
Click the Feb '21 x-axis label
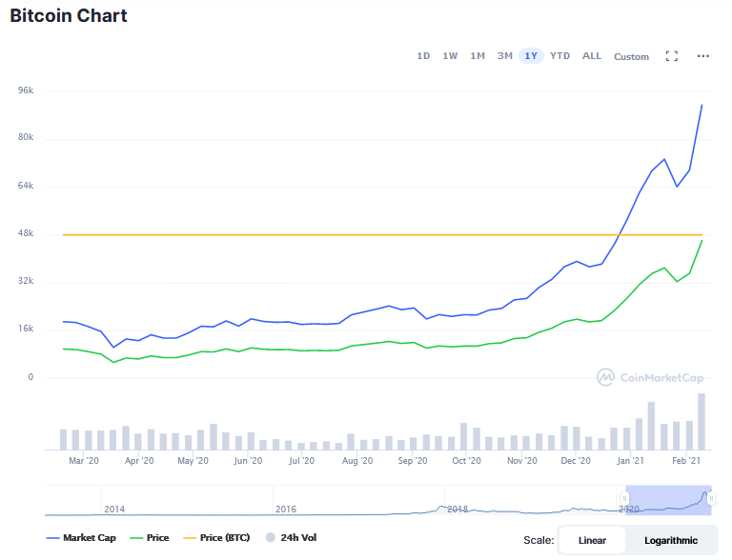tap(686, 461)
